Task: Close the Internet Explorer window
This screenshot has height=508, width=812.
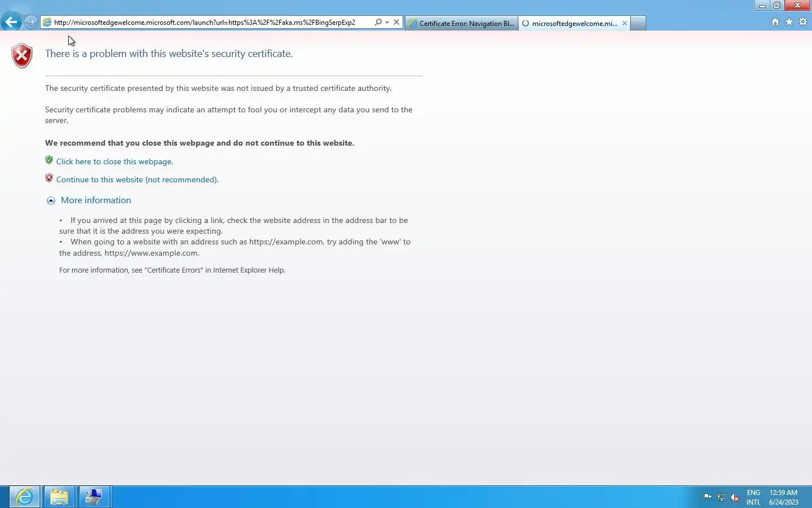Action: coord(797,6)
